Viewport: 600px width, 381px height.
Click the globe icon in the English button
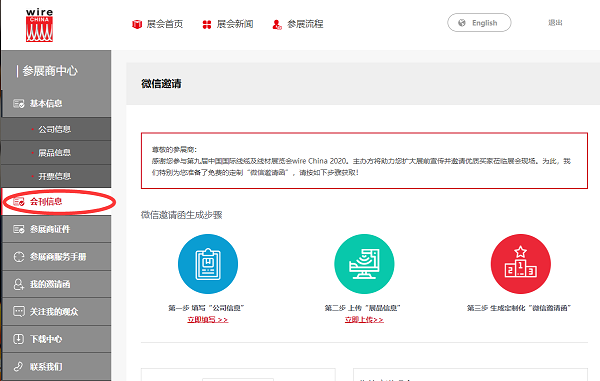coord(462,23)
